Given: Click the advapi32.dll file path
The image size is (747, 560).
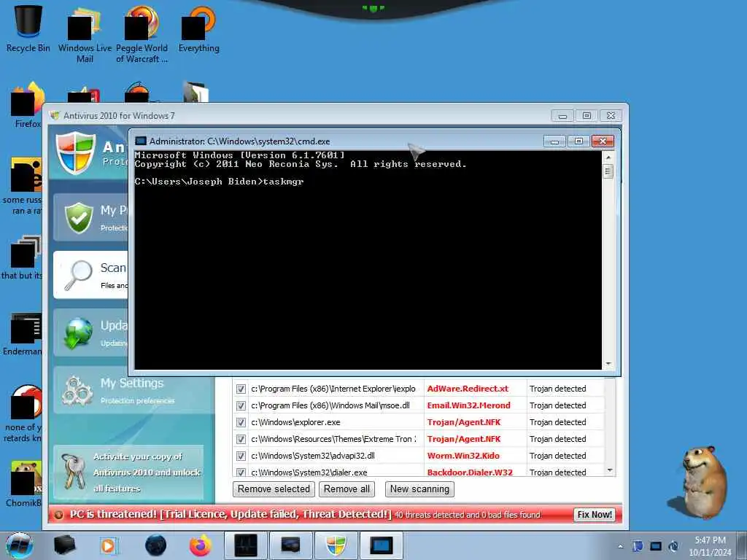Looking at the screenshot, I should click(313, 456).
